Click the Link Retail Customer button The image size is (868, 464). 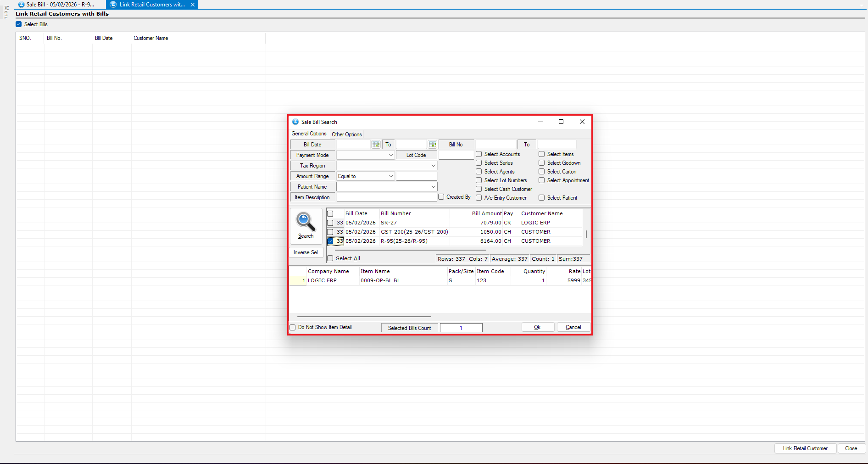pyautogui.click(x=805, y=448)
